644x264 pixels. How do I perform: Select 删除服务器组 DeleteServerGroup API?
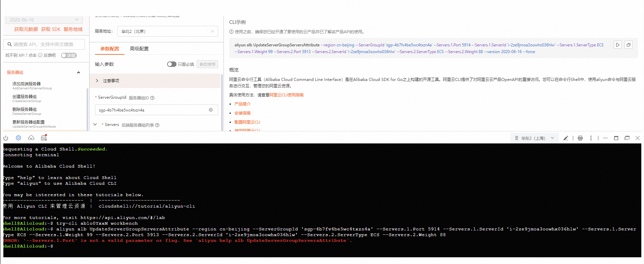(27, 111)
